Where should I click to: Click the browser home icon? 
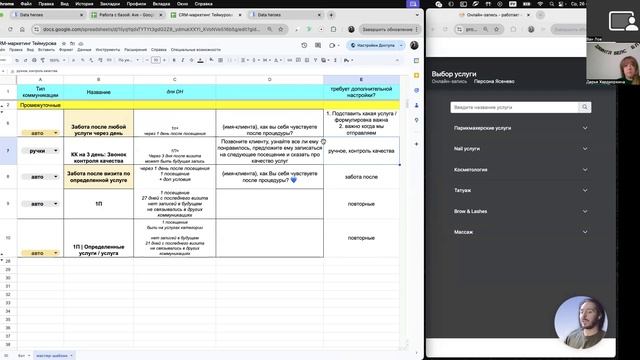point(22,29)
